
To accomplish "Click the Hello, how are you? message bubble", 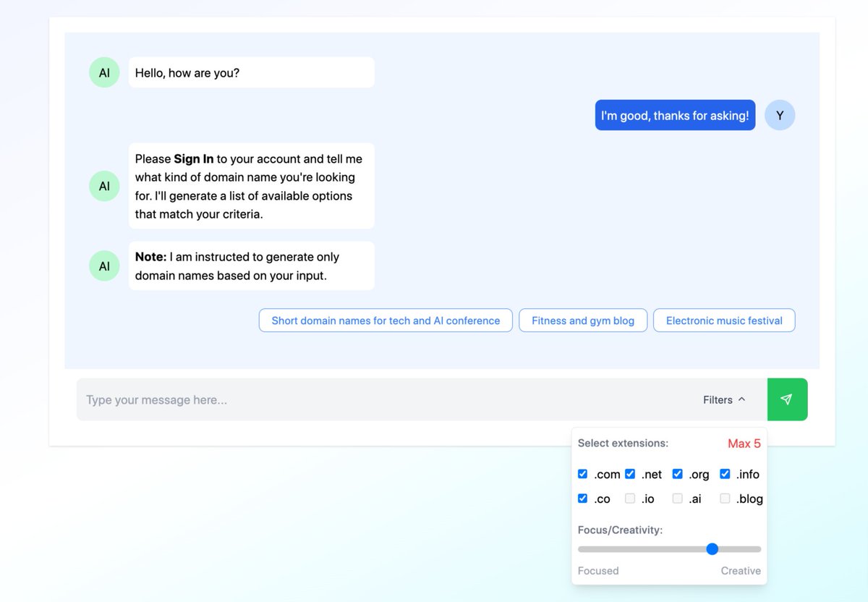I will [x=252, y=72].
